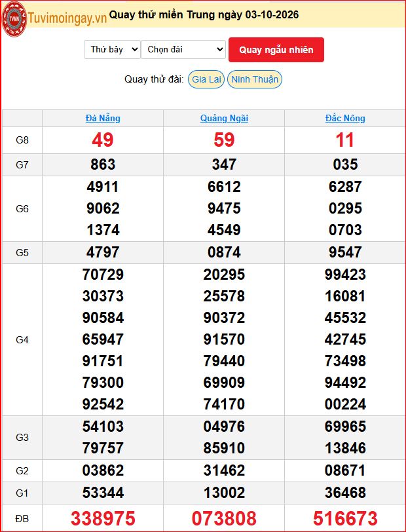
Task: Select the Gia Lai trial-draw button
Action: pos(206,79)
